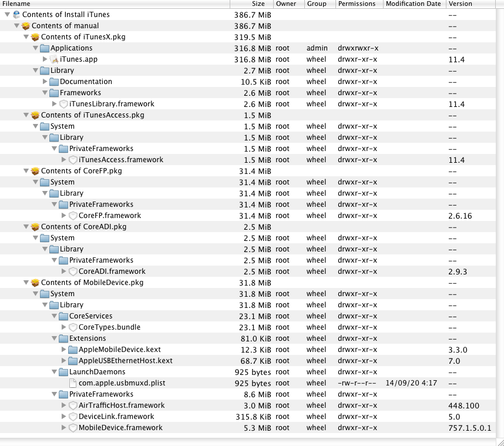Sort by the Modification Date column header
The width and height of the screenshot is (504, 446).
(413, 4)
